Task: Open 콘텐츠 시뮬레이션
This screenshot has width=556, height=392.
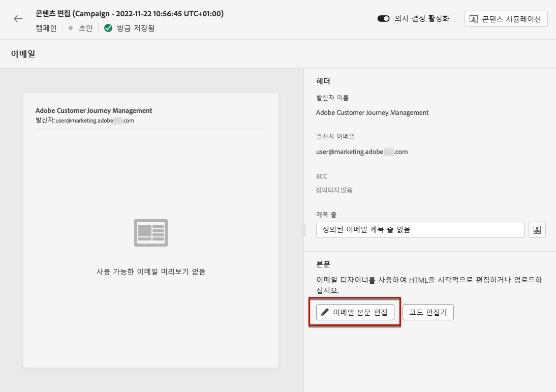Action: coord(506,19)
